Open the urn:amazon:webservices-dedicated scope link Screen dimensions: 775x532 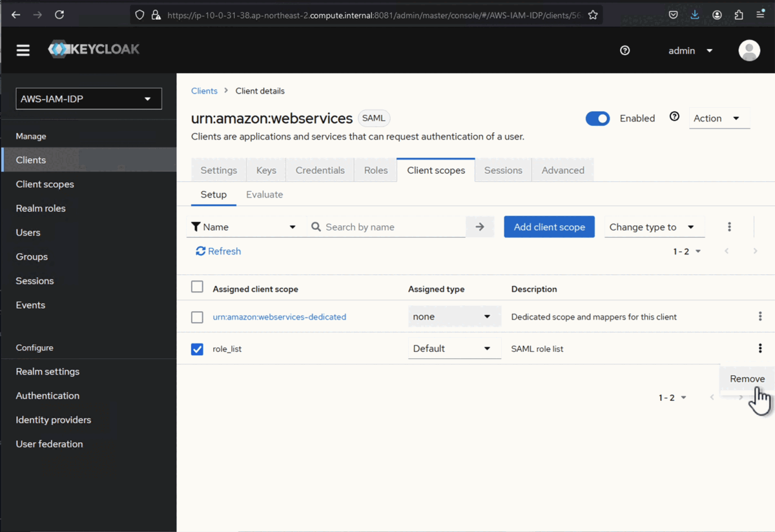pos(280,317)
